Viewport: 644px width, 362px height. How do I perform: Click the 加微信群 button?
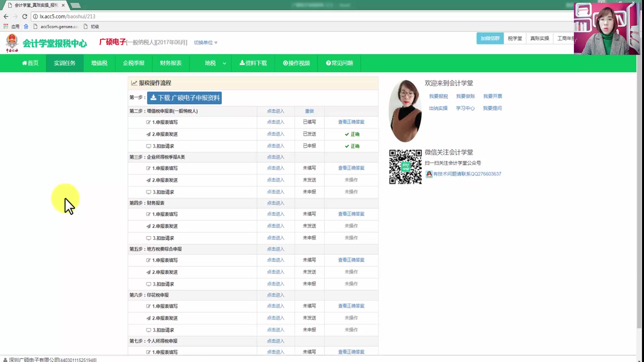(490, 39)
